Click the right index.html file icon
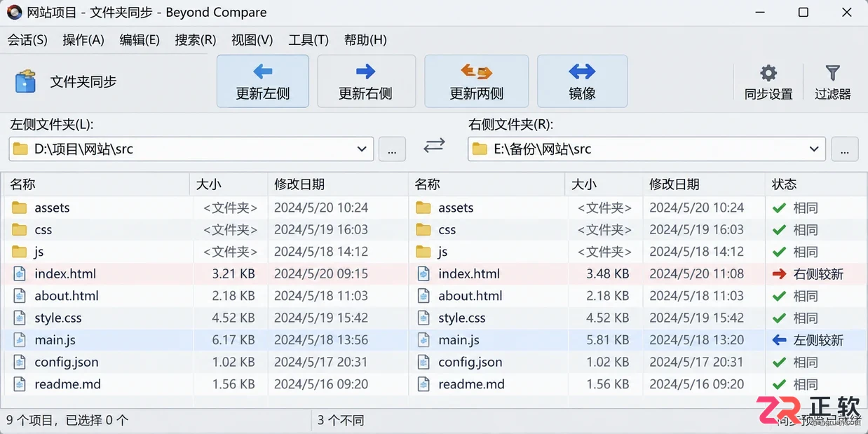 (423, 273)
